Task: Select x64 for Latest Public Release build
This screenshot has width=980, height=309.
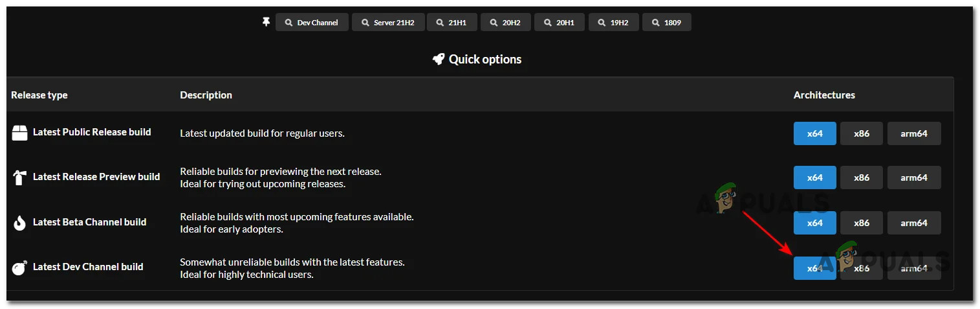Action: 814,133
